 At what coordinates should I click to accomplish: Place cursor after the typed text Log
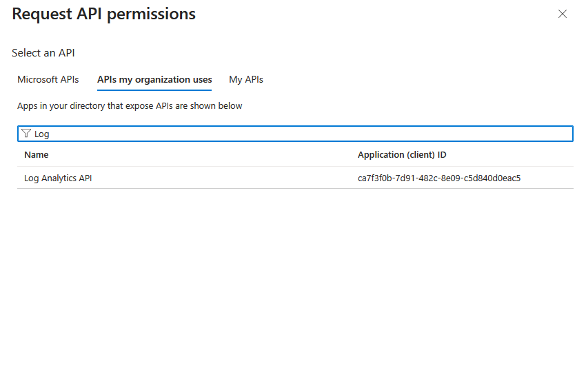click(x=50, y=134)
